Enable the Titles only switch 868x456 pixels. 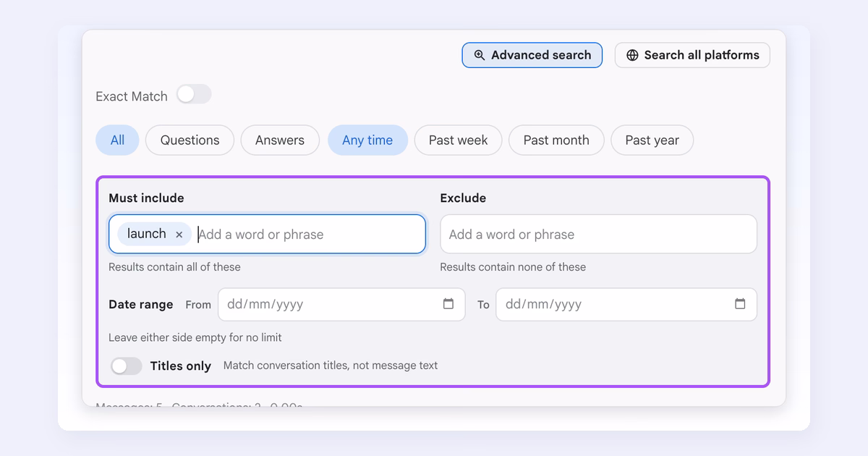pos(127,366)
